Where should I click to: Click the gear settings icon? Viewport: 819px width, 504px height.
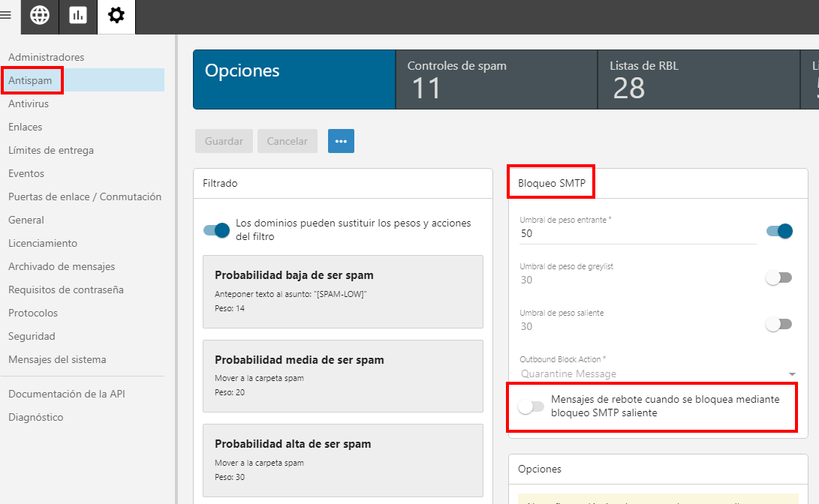pyautogui.click(x=116, y=16)
